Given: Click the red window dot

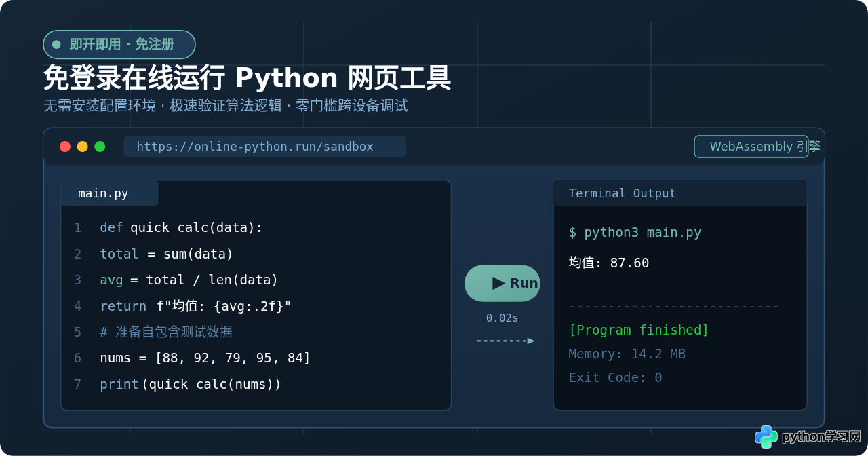Looking at the screenshot, I should pyautogui.click(x=65, y=147).
